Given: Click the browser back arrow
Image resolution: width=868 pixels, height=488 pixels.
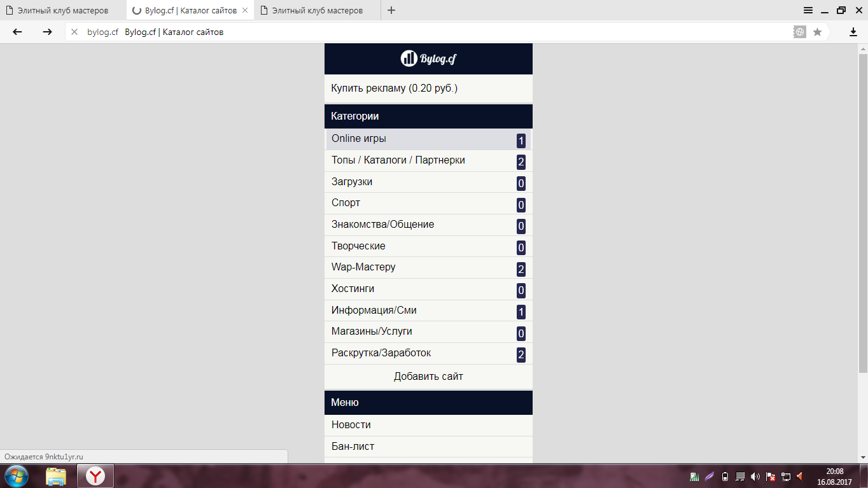Looking at the screenshot, I should [x=17, y=32].
